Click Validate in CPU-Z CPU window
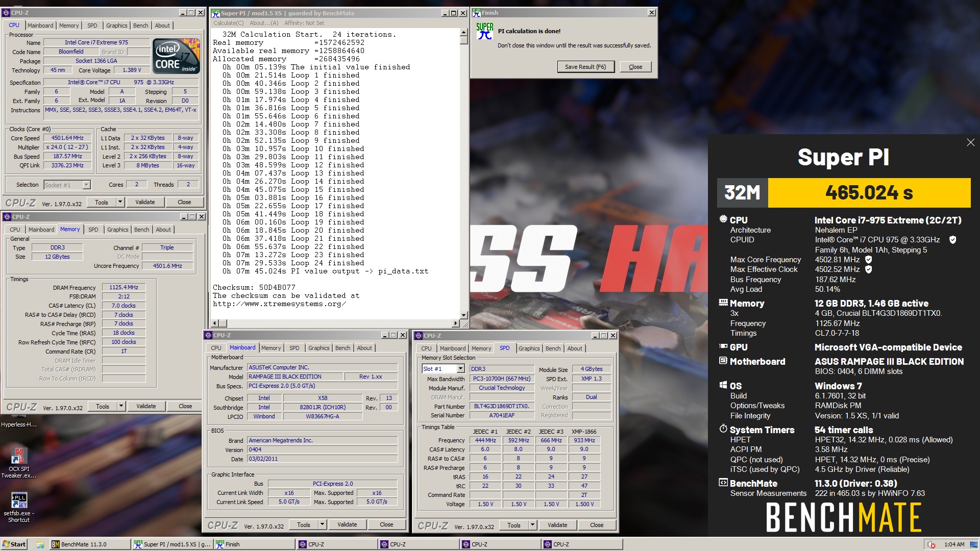 click(x=145, y=203)
